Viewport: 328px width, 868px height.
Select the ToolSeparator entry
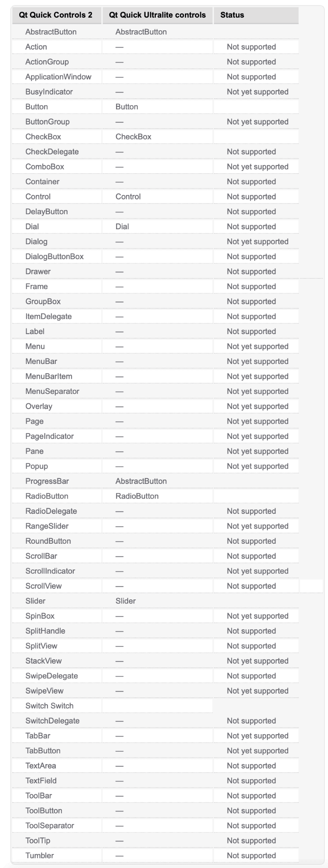click(x=50, y=826)
